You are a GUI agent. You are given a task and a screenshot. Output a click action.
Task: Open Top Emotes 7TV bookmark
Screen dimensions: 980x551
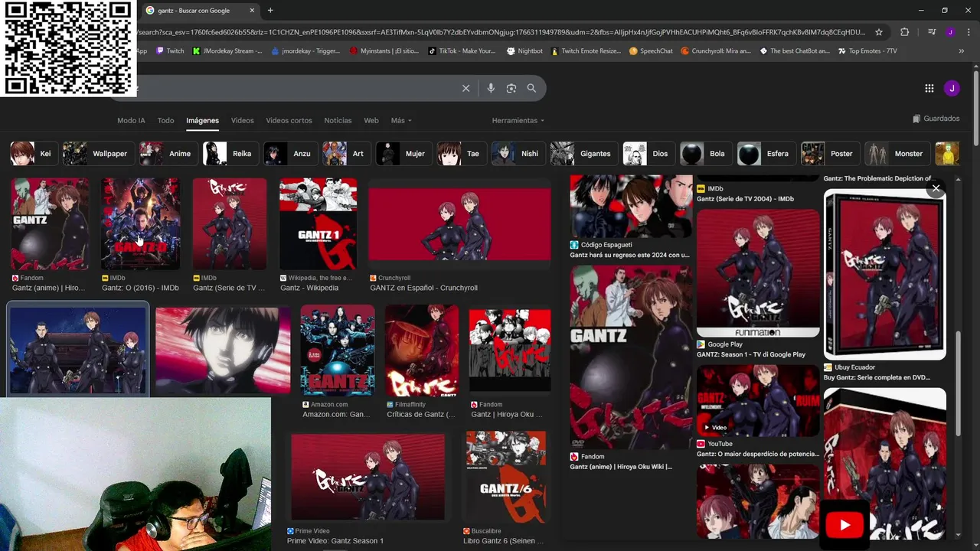tap(868, 51)
